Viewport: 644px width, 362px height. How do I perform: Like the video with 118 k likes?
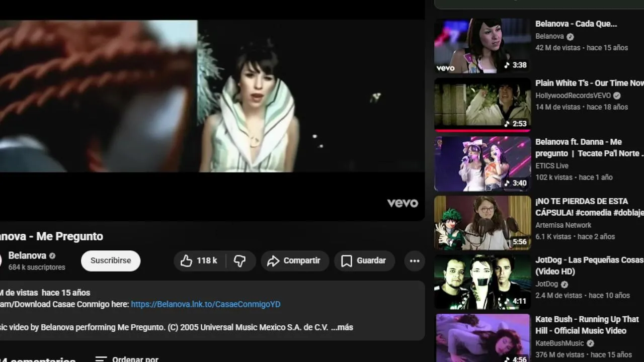[200, 260]
